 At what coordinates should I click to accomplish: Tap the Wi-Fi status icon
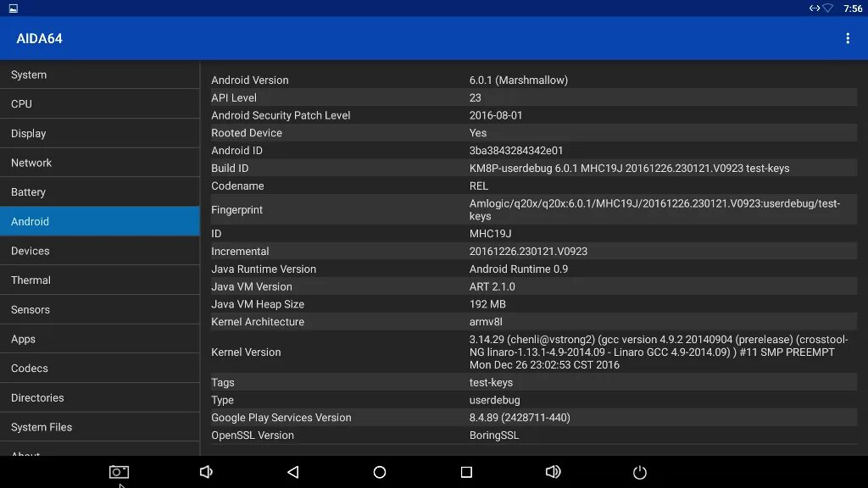tap(828, 8)
